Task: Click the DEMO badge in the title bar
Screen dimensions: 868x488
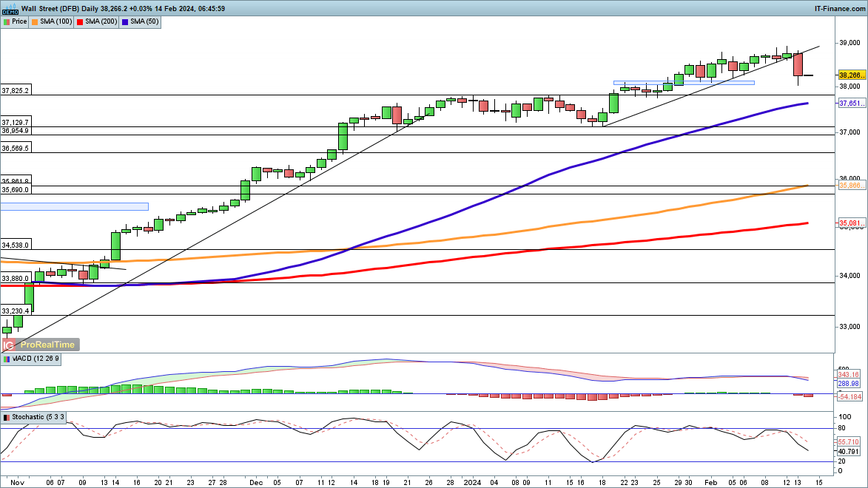Action: click(10, 12)
